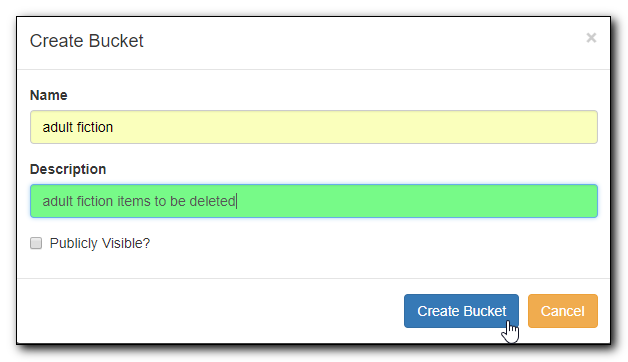Cancel bucket creation

coord(563,311)
